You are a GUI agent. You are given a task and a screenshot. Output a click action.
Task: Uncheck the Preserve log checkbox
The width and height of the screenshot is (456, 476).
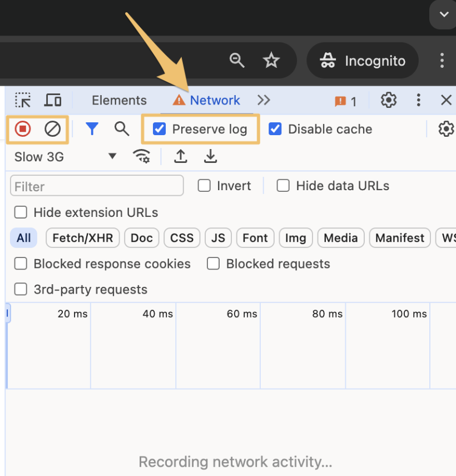click(x=160, y=129)
